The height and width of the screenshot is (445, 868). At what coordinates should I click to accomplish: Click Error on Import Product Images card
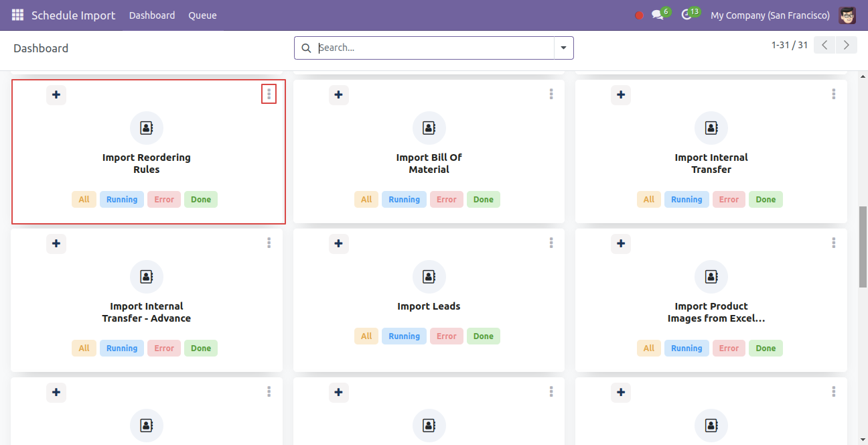(729, 348)
